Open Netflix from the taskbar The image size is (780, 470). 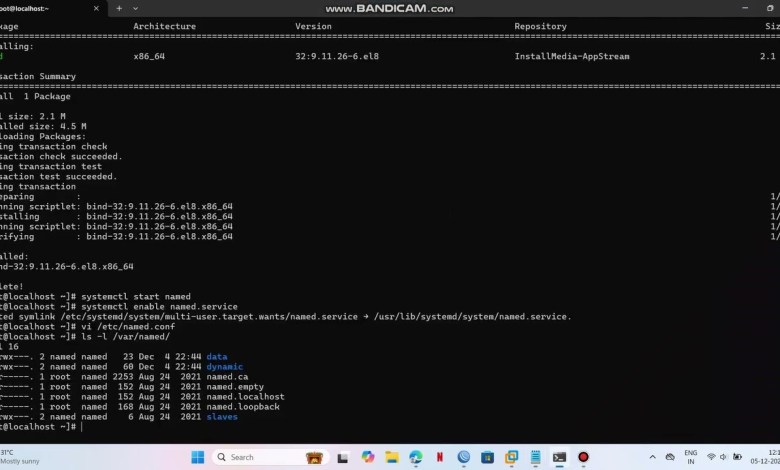[440, 457]
